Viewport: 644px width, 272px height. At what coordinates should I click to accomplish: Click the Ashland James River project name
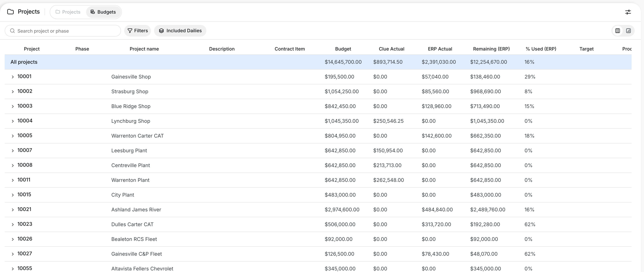tap(136, 210)
